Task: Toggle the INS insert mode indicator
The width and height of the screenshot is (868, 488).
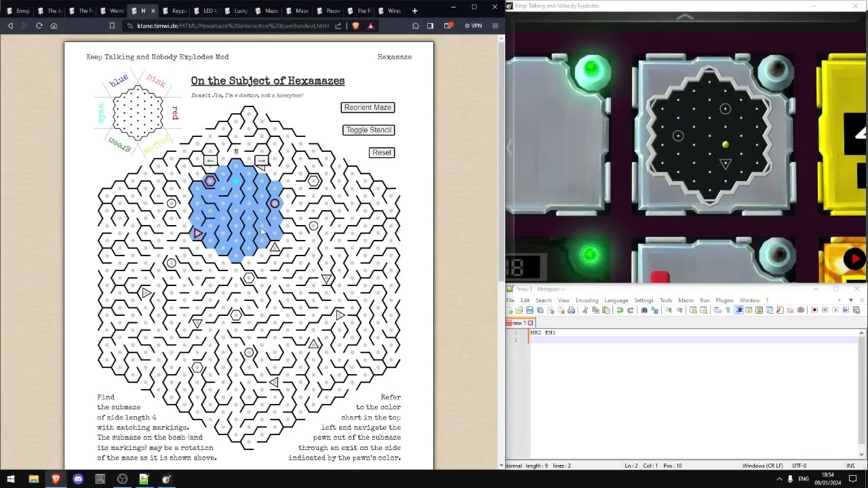Action: coord(850,466)
